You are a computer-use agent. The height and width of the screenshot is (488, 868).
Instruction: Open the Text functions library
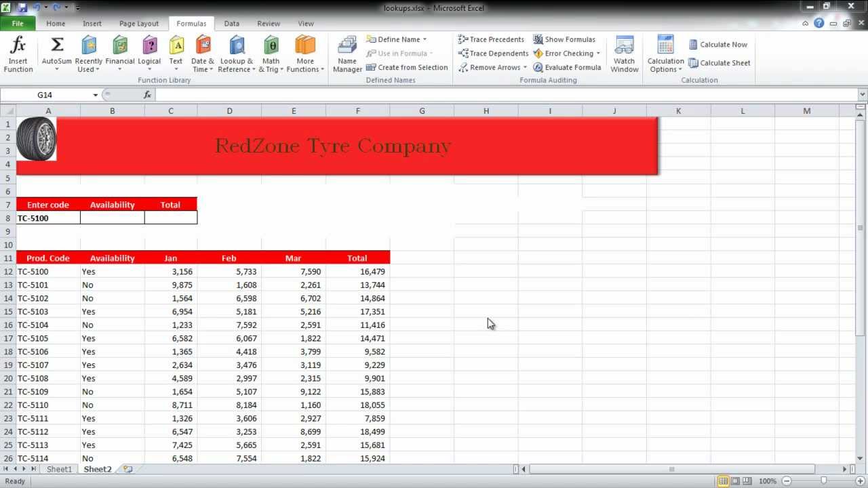coord(176,54)
